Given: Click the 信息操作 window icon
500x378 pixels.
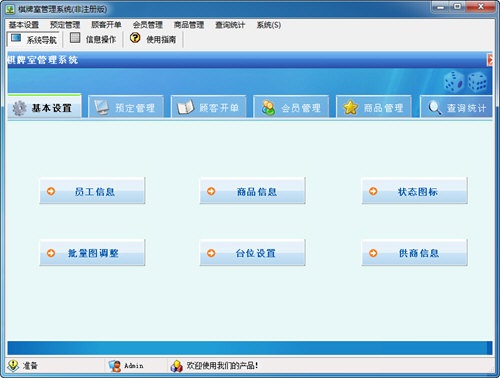Looking at the screenshot, I should 75,38.
